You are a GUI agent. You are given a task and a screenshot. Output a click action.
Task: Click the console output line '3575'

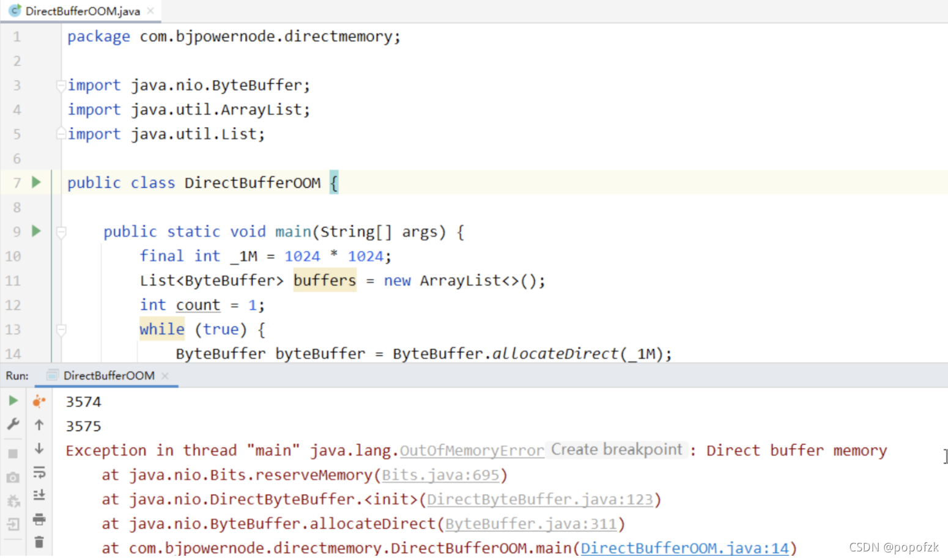pos(83,426)
